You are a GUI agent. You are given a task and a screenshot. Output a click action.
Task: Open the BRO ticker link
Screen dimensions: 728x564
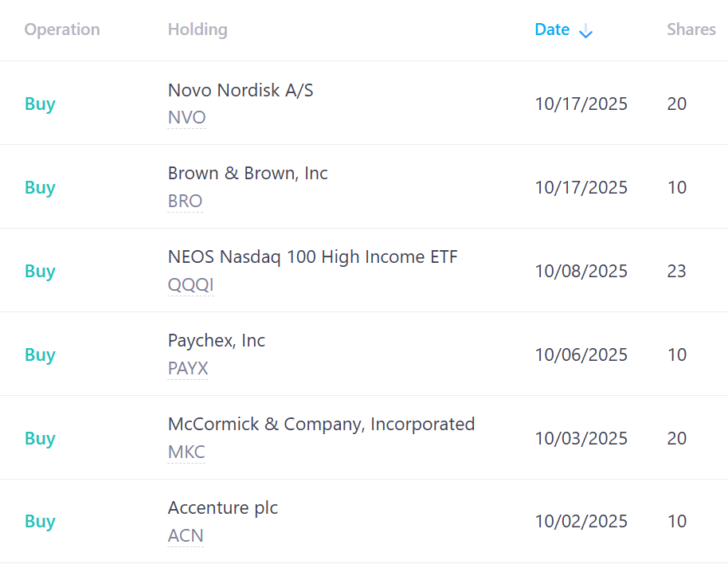click(185, 202)
